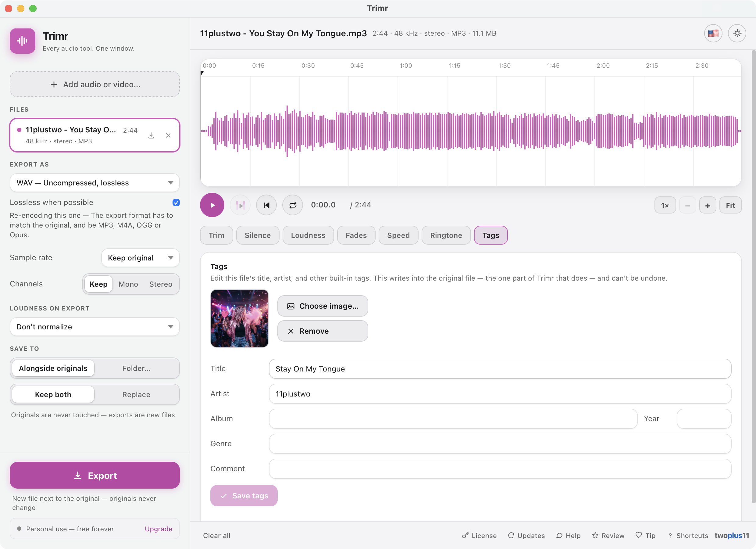Click the waveform at the 1:00 mark
This screenshot has height=549, width=756.
(x=398, y=131)
